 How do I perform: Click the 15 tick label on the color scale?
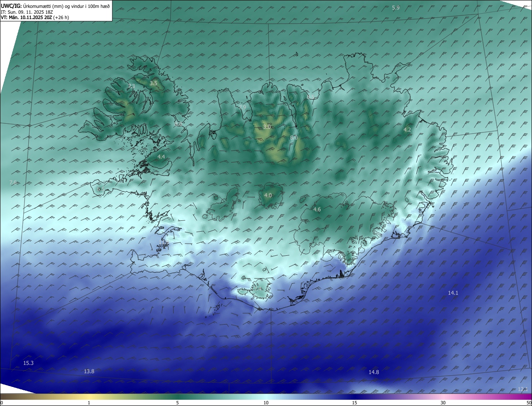(355, 403)
